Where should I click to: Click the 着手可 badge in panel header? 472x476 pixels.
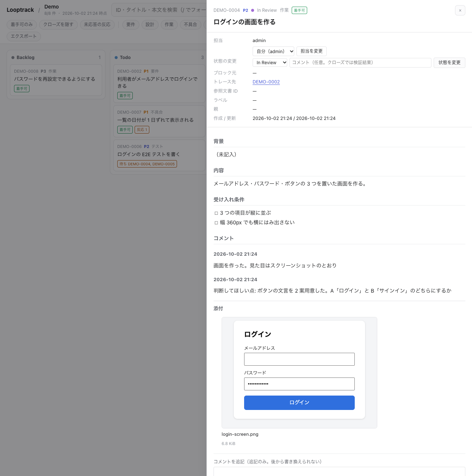click(299, 10)
